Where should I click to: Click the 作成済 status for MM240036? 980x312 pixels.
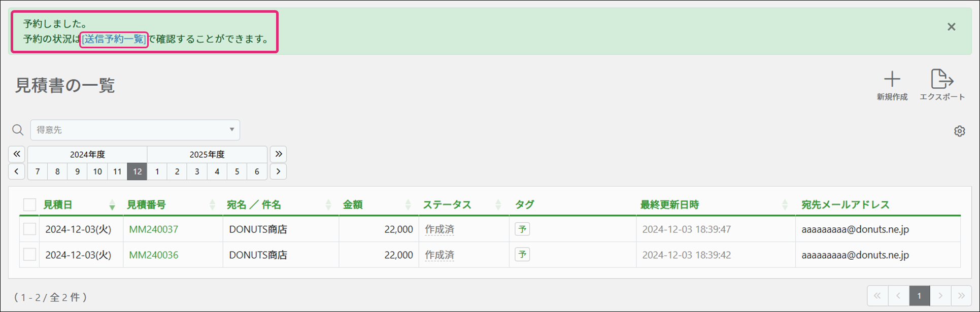tap(440, 255)
